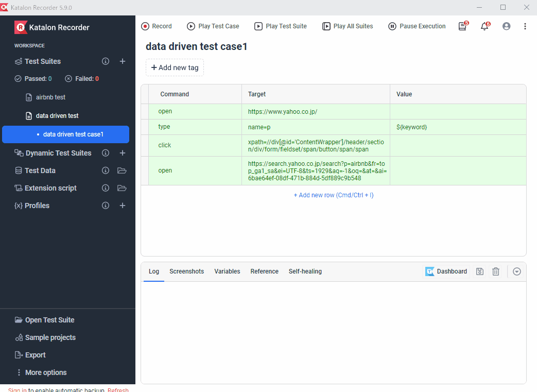Open the top-right three-dot menu
The width and height of the screenshot is (537, 392).
pos(525,26)
